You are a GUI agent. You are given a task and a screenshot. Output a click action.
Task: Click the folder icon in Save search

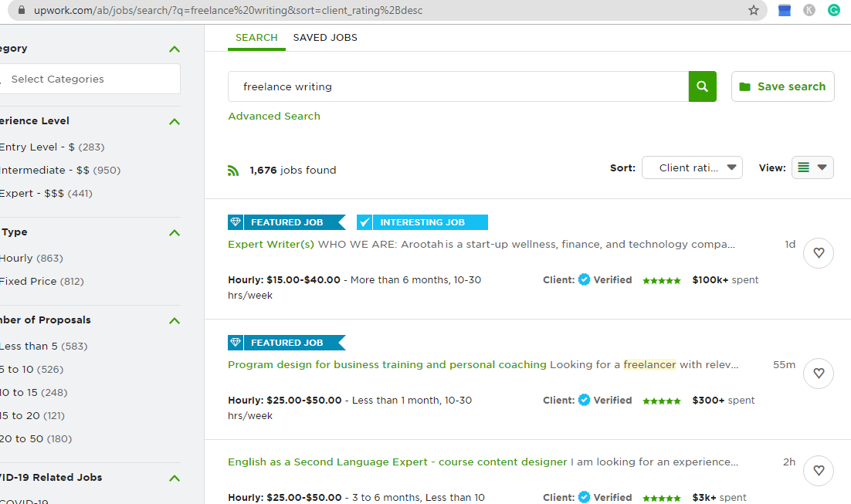click(x=745, y=86)
